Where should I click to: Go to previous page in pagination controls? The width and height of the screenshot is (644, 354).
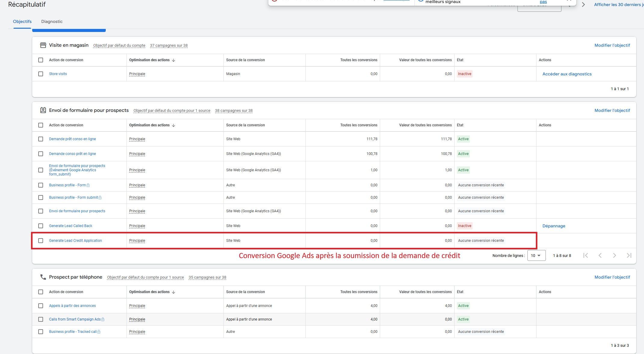tap(600, 255)
